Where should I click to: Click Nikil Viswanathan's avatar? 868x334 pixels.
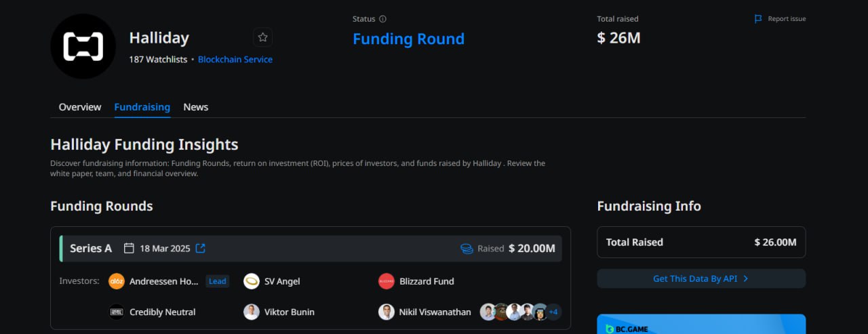(387, 312)
